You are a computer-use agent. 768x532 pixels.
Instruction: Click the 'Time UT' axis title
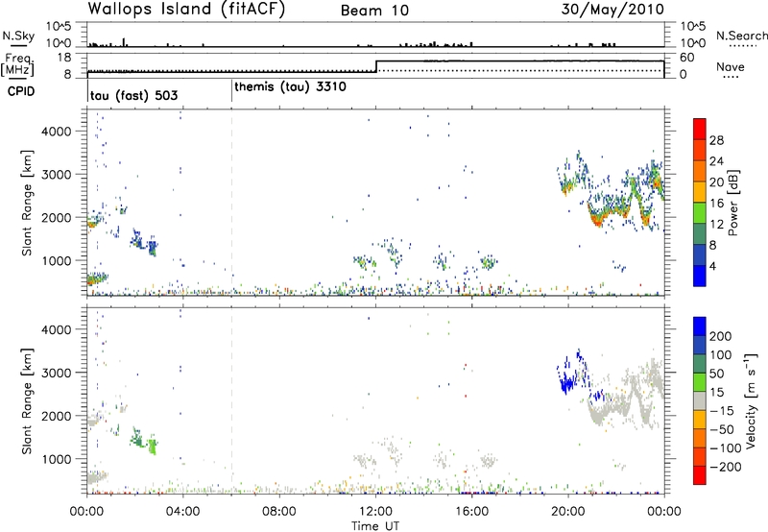pyautogui.click(x=375, y=525)
